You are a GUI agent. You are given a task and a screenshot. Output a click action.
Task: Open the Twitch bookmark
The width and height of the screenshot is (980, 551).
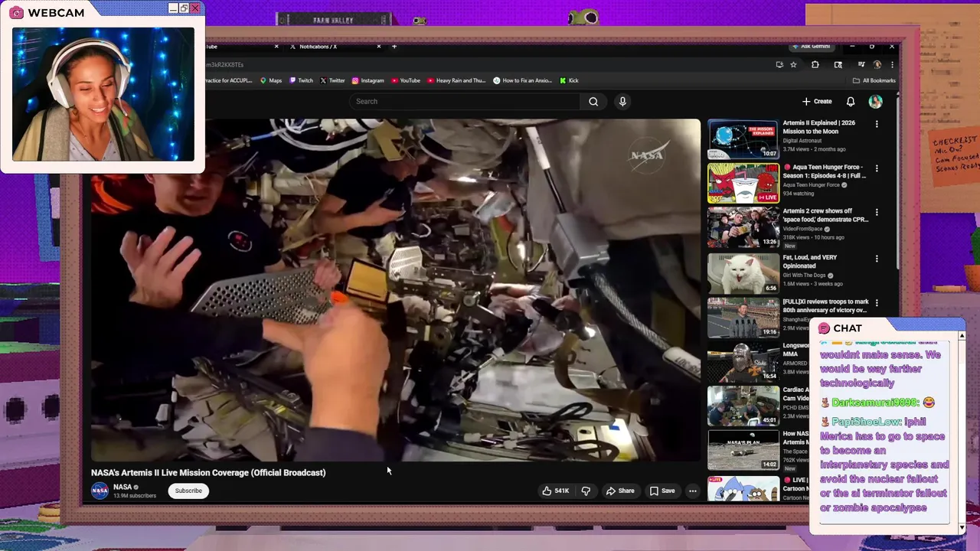click(301, 80)
